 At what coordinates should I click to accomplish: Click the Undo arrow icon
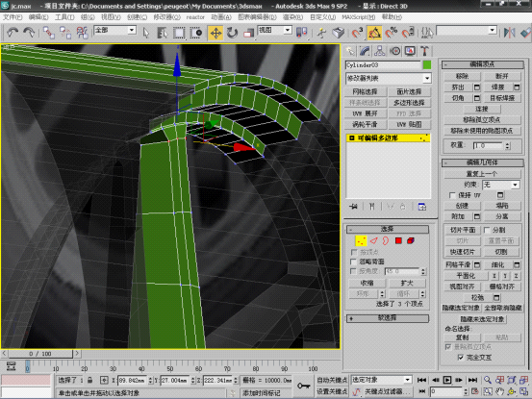point(13,33)
